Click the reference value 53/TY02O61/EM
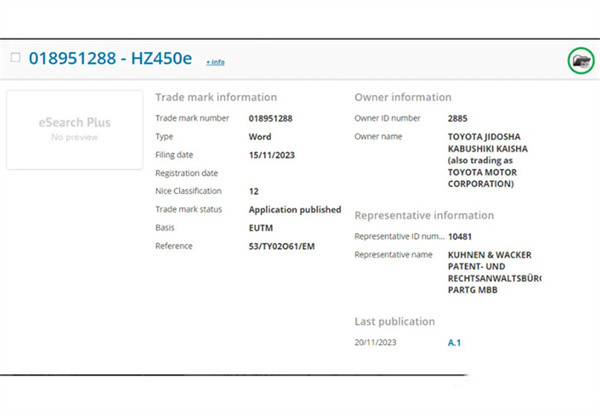Screen dimensions: 600x414 pos(284,246)
